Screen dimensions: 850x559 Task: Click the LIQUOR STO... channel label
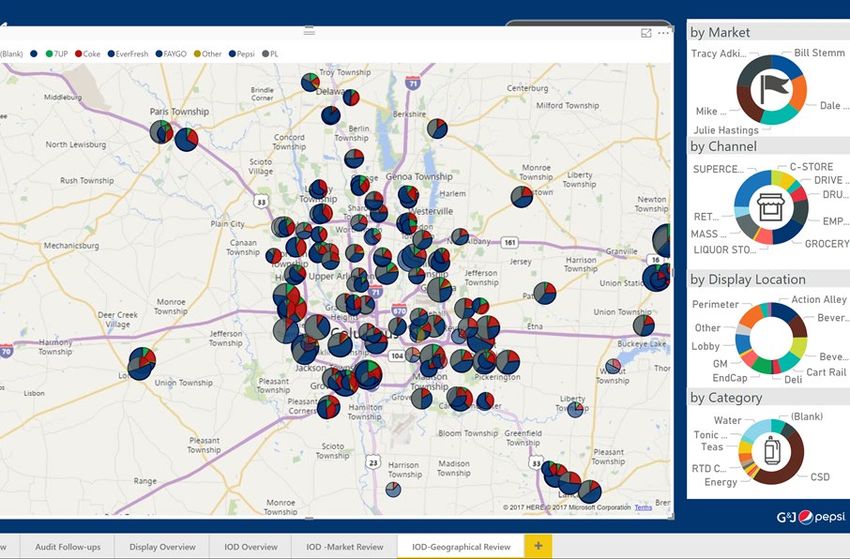[725, 249]
